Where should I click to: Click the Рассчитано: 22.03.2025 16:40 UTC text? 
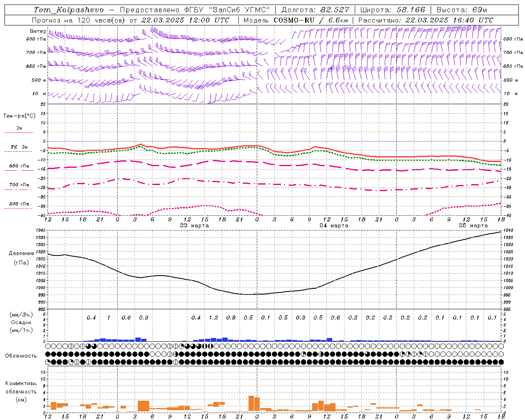click(x=426, y=20)
